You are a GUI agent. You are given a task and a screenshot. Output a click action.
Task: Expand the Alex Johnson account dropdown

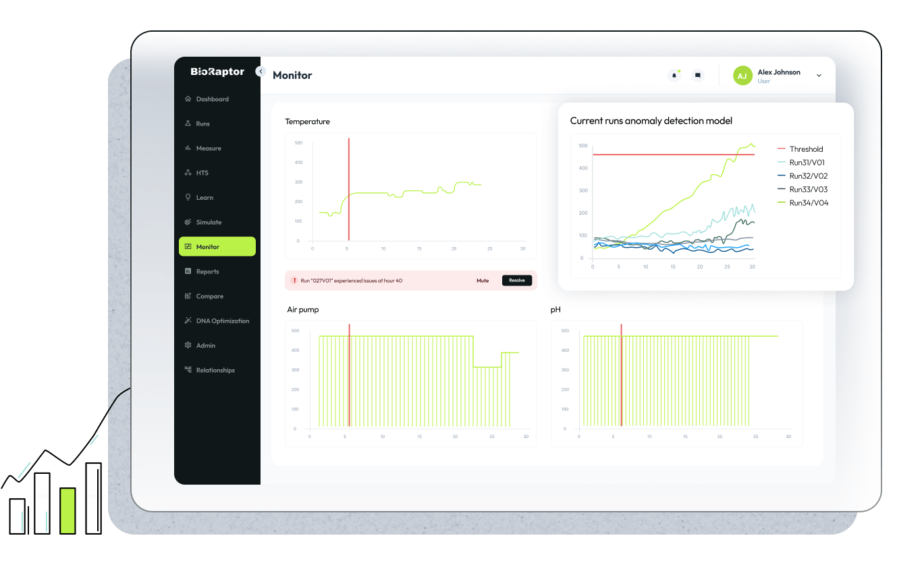point(819,76)
